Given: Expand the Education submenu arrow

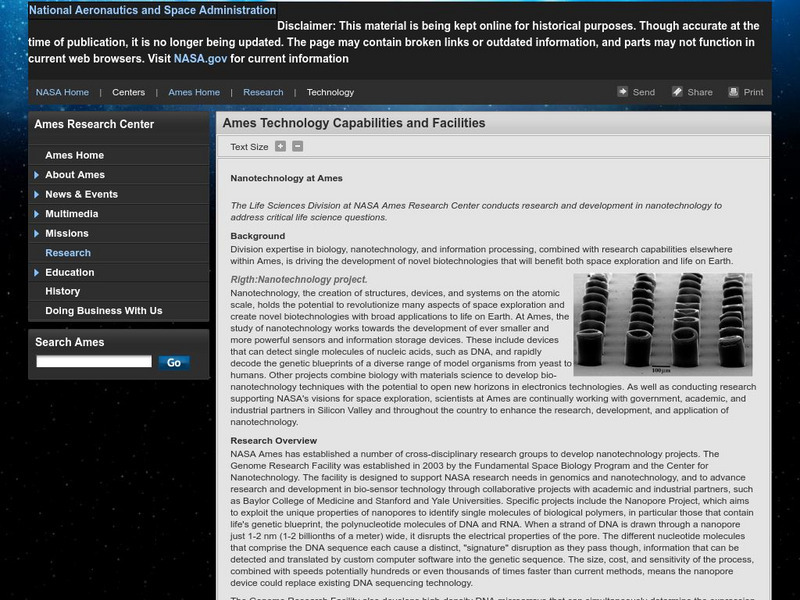Looking at the screenshot, I should tap(36, 272).
